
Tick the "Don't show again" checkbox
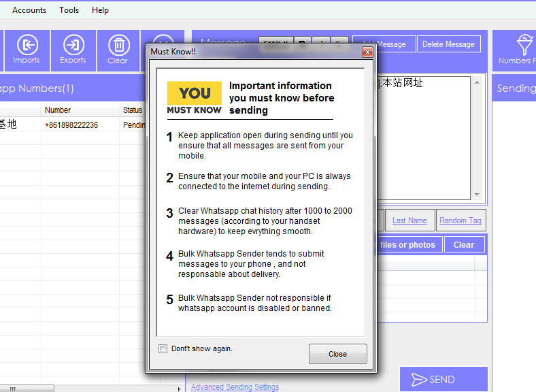click(x=163, y=349)
